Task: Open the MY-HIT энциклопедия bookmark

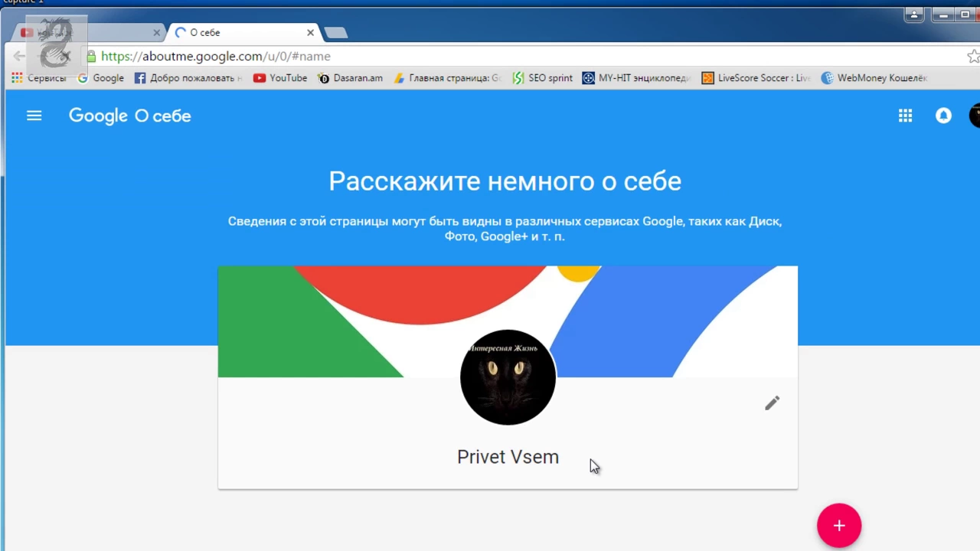Action: click(x=636, y=78)
